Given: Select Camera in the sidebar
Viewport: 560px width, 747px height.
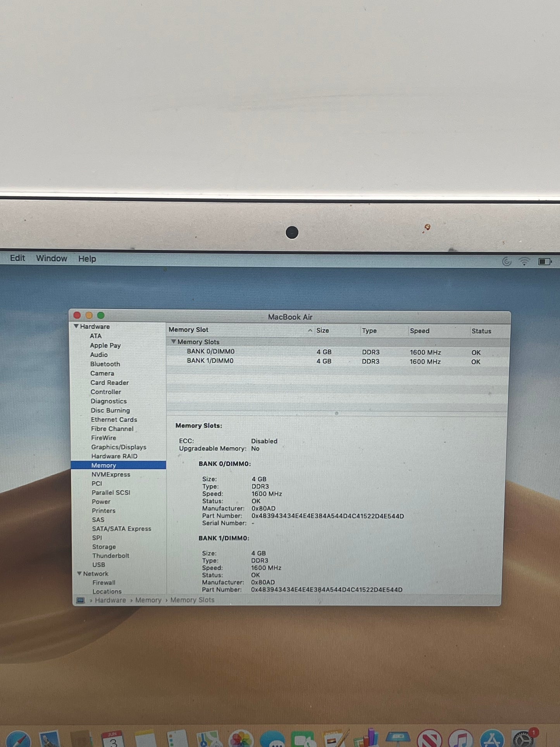Looking at the screenshot, I should coord(102,373).
